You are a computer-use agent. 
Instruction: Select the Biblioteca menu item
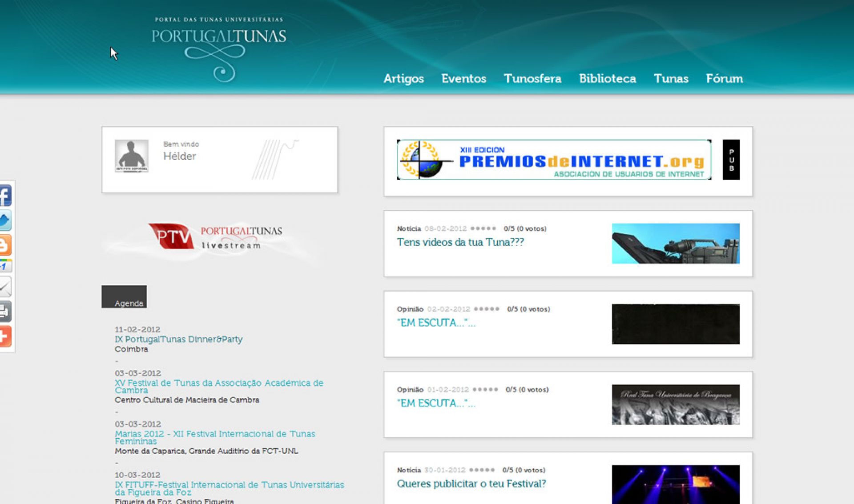point(607,79)
